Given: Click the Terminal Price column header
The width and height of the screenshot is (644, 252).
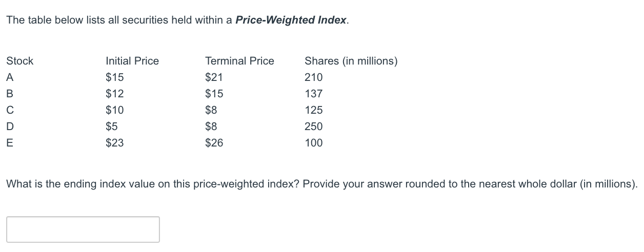Looking at the screenshot, I should 239,61.
